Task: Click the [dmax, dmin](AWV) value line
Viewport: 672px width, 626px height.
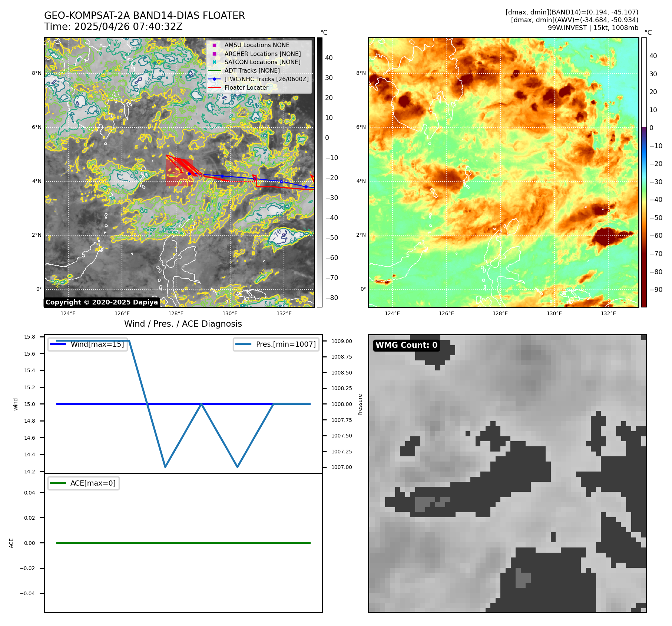Action: pos(575,20)
